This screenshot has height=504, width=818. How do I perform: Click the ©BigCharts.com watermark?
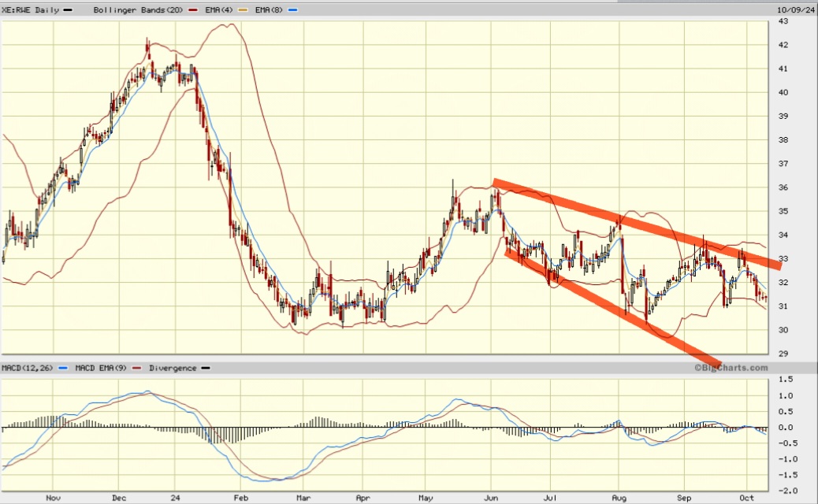coord(733,368)
